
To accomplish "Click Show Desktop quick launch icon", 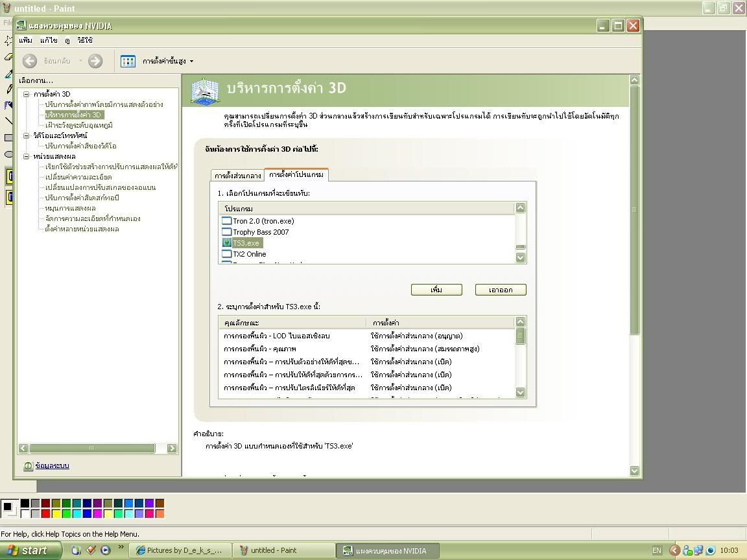I will 76,550.
